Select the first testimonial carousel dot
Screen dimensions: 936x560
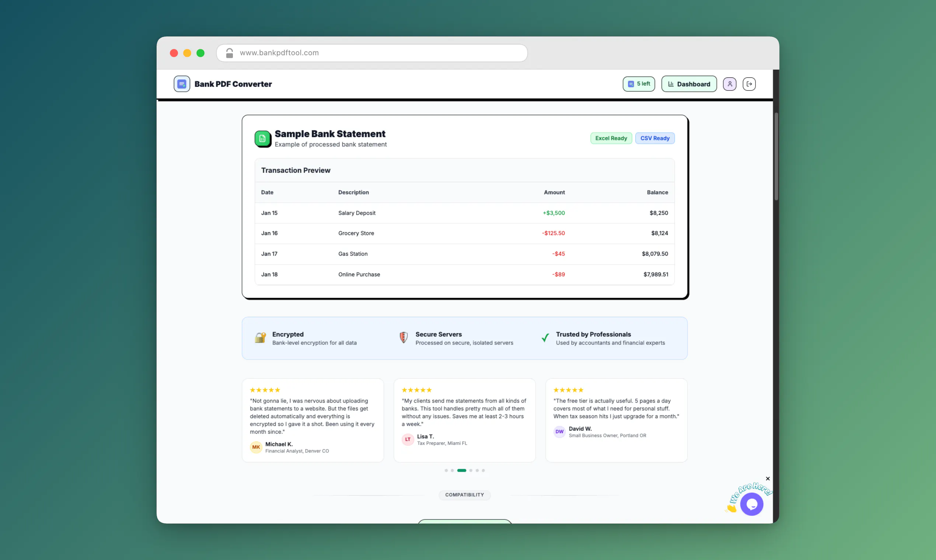446,470
